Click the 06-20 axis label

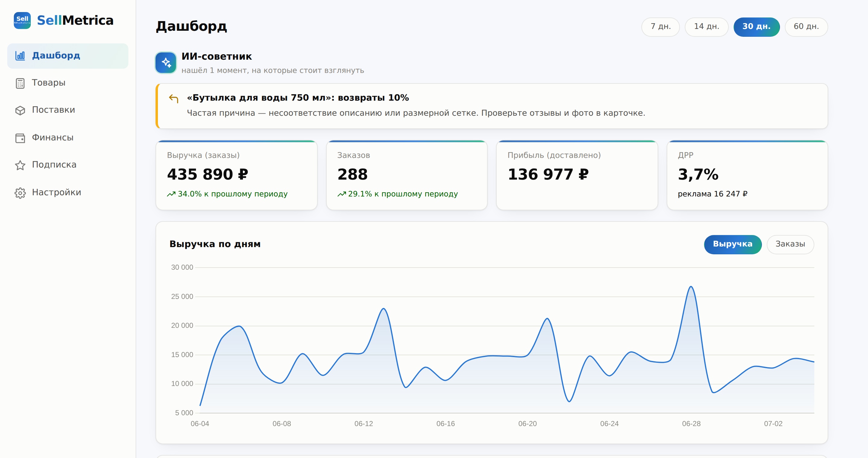pos(527,424)
